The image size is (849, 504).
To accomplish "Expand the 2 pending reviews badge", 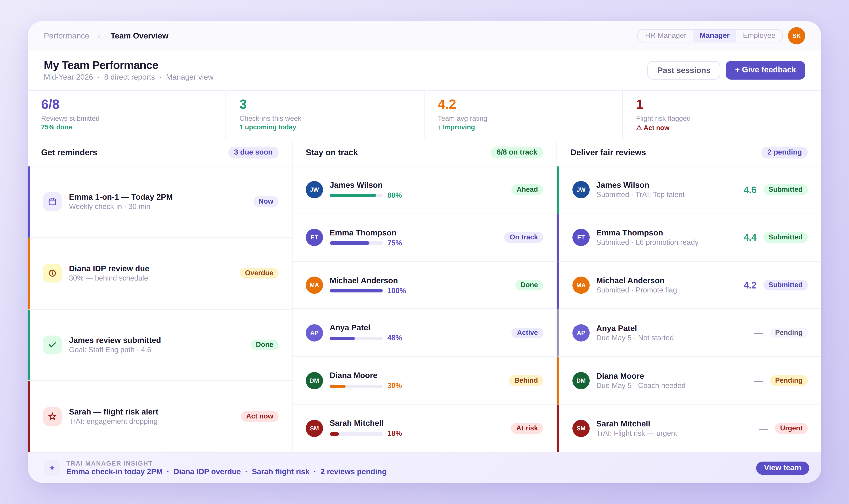I will (x=784, y=152).
